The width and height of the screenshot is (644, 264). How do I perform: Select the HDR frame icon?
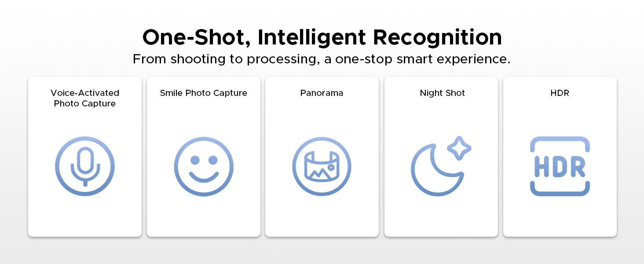tap(560, 166)
